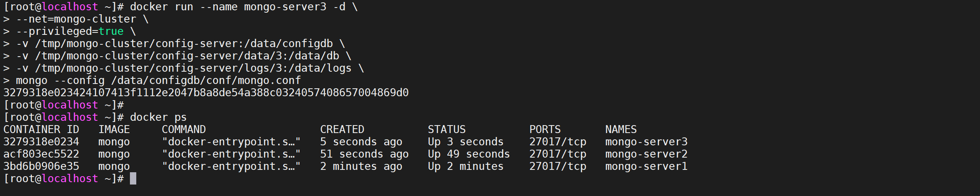Click the full container hash output line
This screenshot has height=196, width=980.
pyautogui.click(x=206, y=93)
